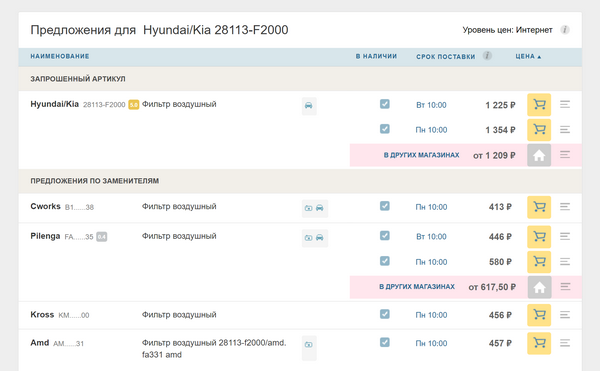Click Предложения по заменителям section header
Viewport: 600px width, 371px height.
pyautogui.click(x=95, y=181)
